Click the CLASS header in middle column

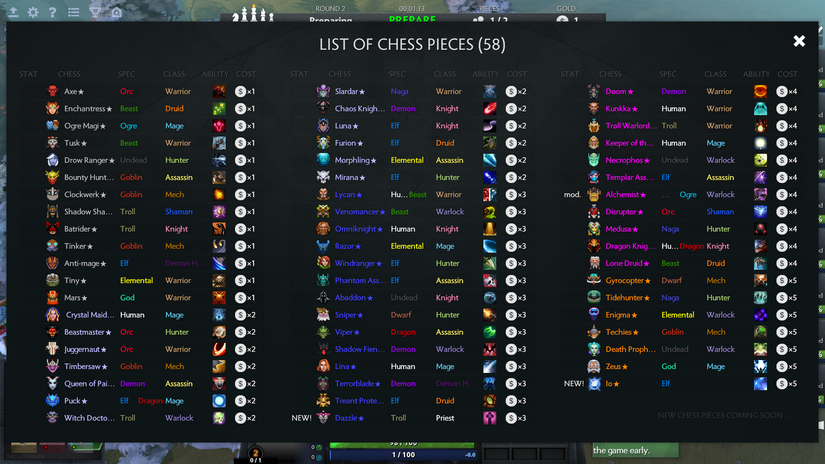point(445,74)
